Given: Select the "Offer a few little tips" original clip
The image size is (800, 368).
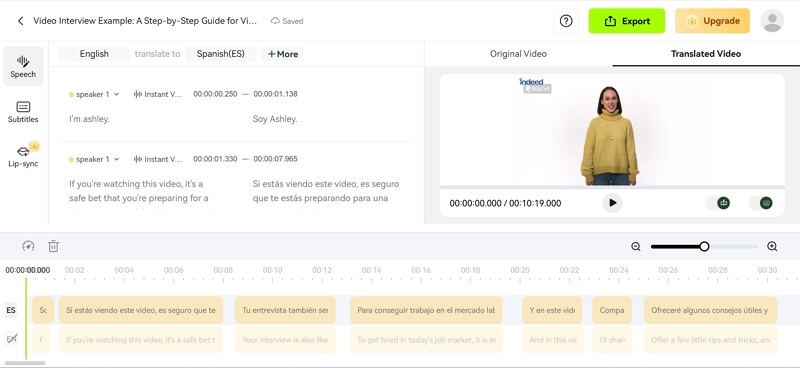Looking at the screenshot, I should [x=711, y=339].
